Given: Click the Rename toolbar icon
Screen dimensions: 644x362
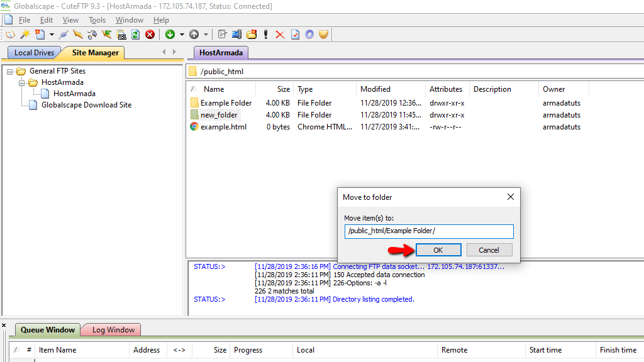Looking at the screenshot, I should (237, 35).
